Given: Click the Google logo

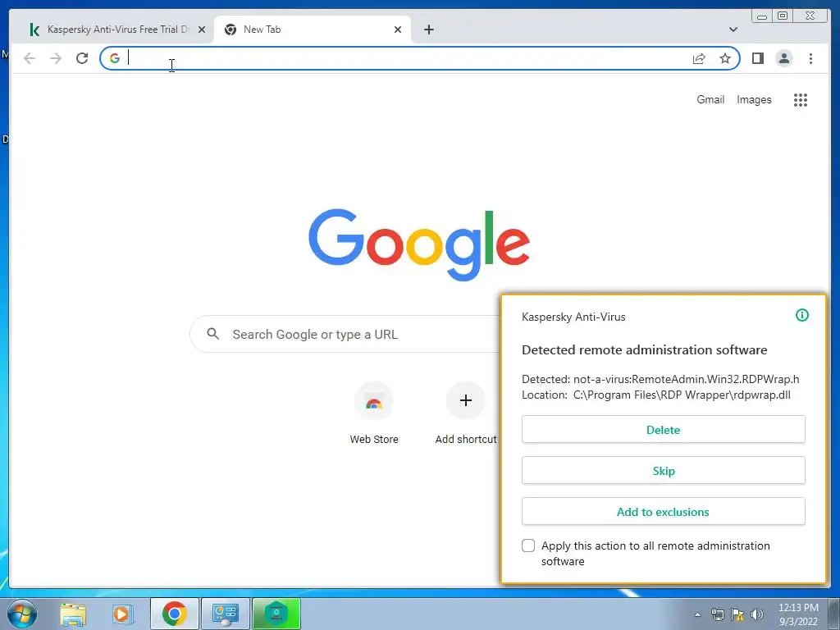Looking at the screenshot, I should coord(419,244).
